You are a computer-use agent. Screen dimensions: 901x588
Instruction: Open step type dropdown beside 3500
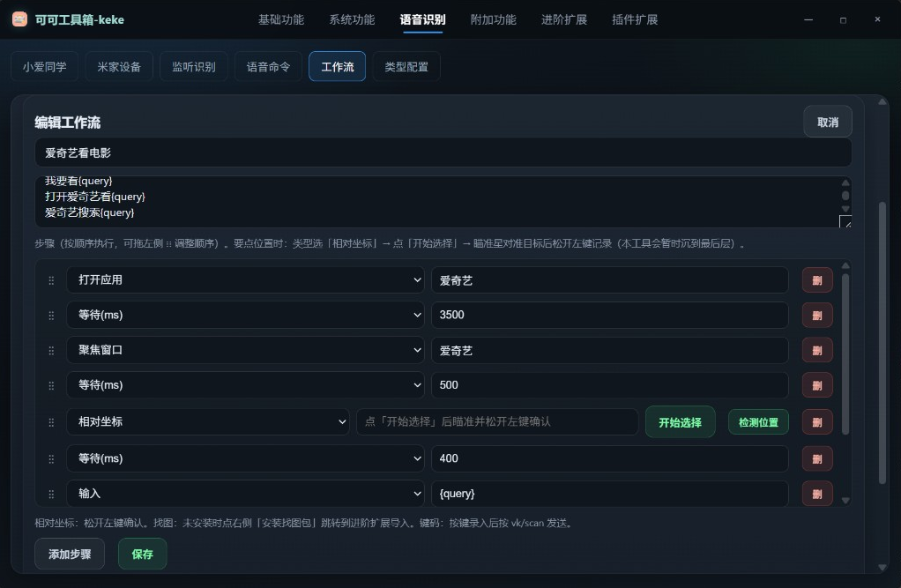pyautogui.click(x=245, y=315)
